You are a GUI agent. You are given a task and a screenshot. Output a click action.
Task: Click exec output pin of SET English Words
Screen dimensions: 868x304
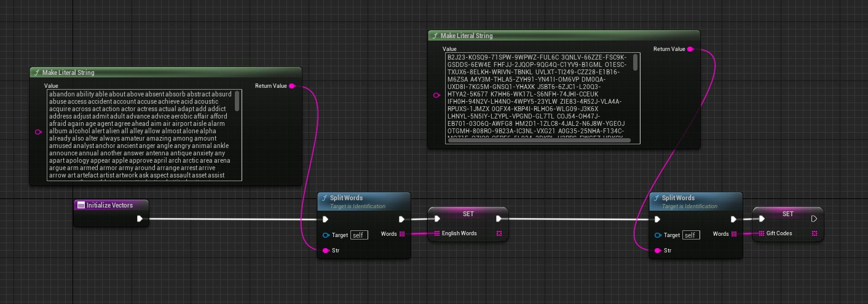click(x=499, y=219)
